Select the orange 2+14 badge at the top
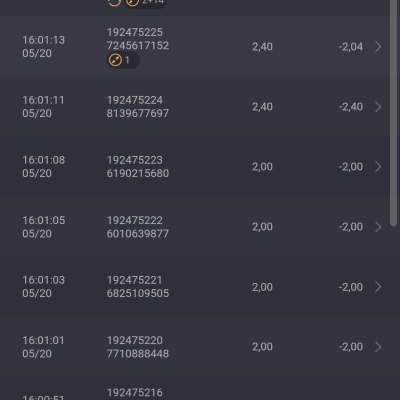This screenshot has height=400, width=400. tap(146, 3)
